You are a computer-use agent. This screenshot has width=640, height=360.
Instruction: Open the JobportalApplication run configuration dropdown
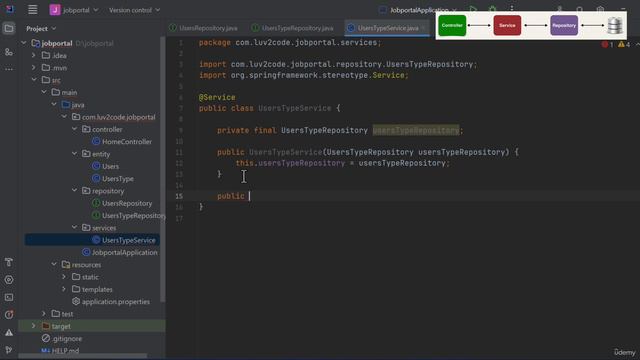(418, 10)
